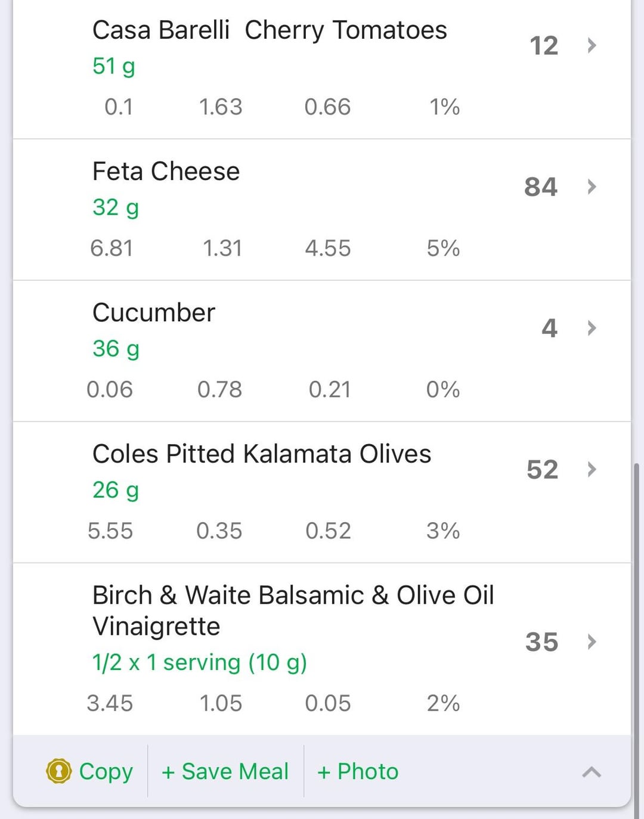Edit the 1/2 x 1 serving vinaigrette amount
The width and height of the screenshot is (644, 819).
pyautogui.click(x=200, y=662)
